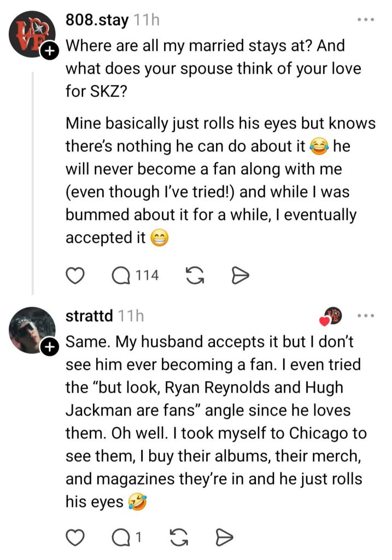Share strattd's reply using send icon

pos(224,538)
